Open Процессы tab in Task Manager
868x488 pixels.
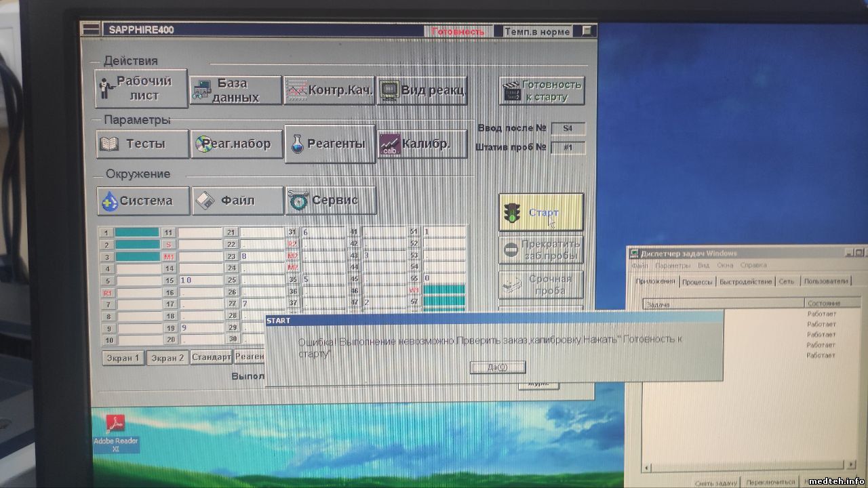click(x=697, y=281)
